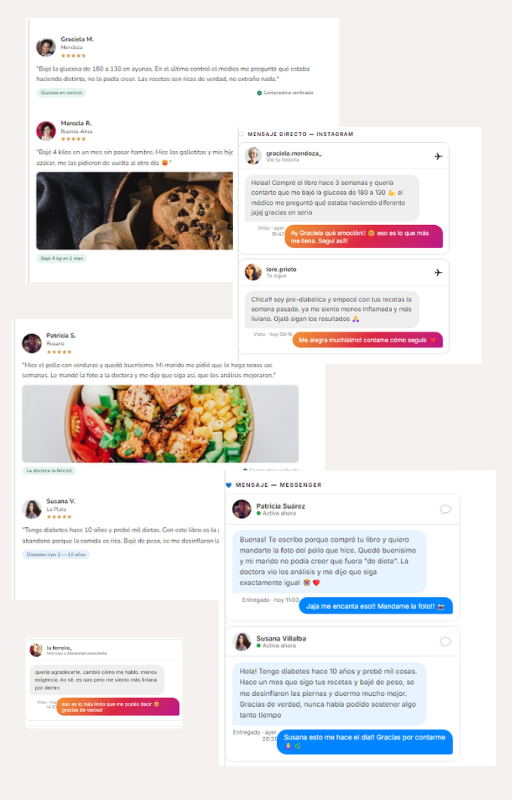The width and height of the screenshot is (512, 800).
Task: Click the 'Bajé 4 kg en 1 mes' tag
Action: click(61, 258)
